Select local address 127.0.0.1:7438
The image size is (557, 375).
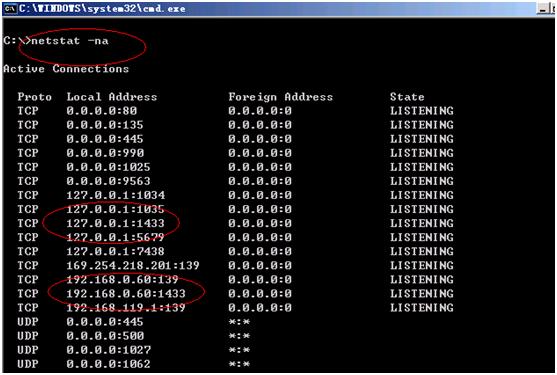click(115, 251)
